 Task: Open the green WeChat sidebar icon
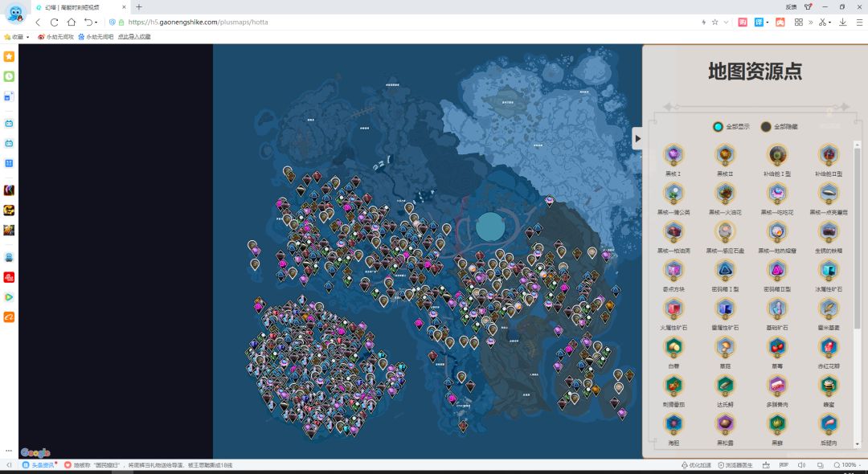click(9, 76)
